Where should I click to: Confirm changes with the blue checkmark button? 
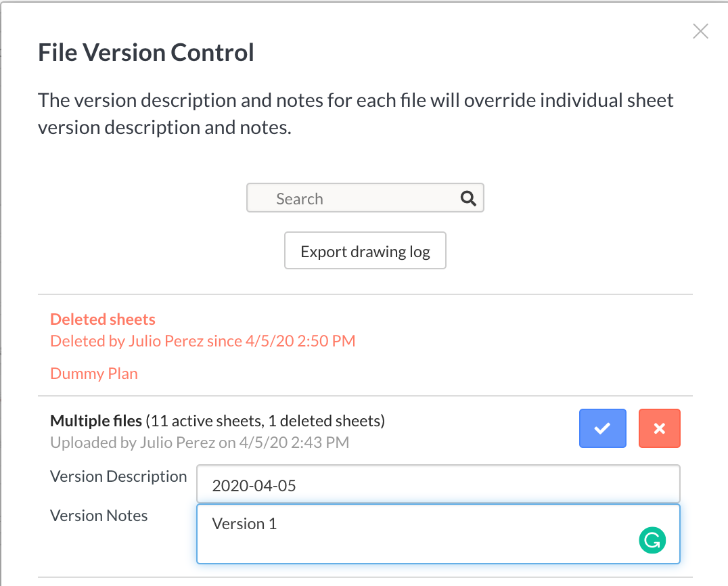[602, 428]
